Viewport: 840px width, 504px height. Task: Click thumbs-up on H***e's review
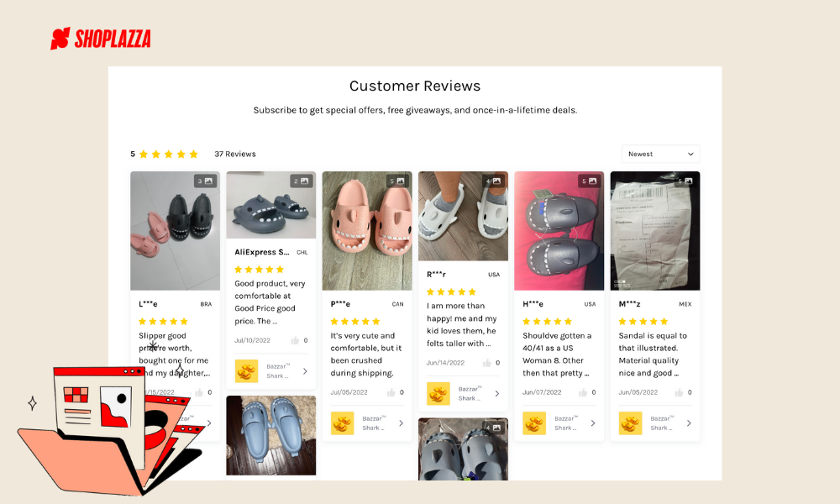pyautogui.click(x=582, y=392)
